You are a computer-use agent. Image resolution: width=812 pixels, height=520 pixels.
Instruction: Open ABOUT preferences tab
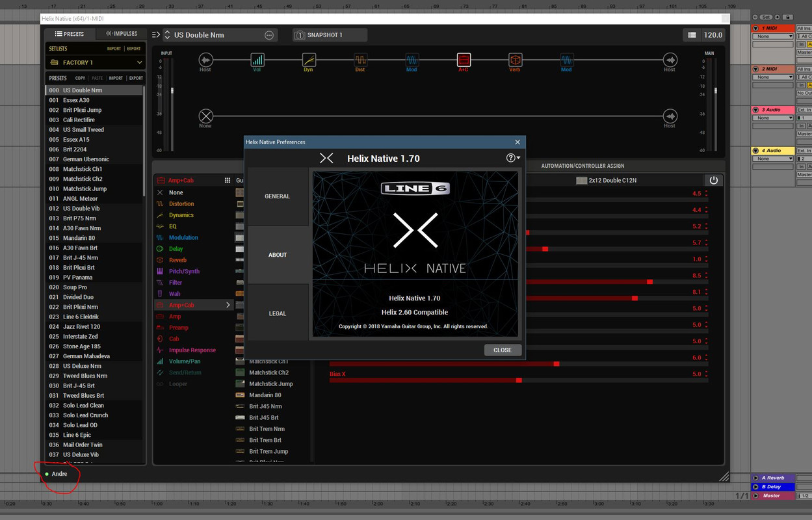tap(278, 255)
